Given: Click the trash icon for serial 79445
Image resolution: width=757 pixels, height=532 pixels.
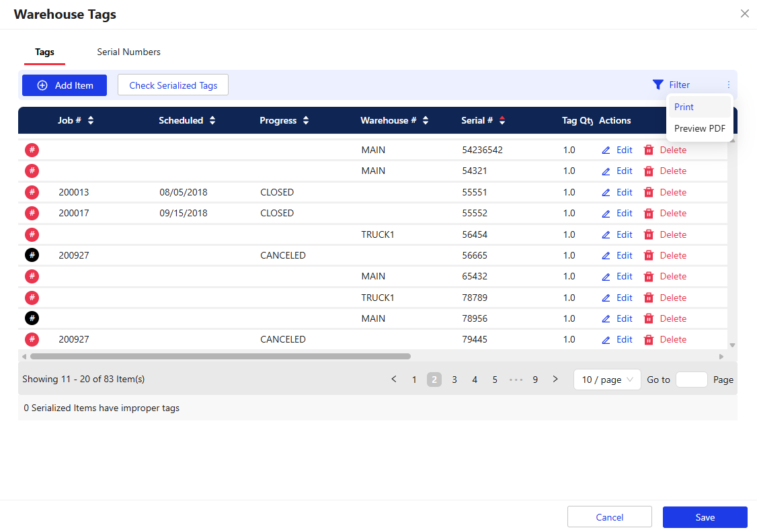Looking at the screenshot, I should (x=649, y=339).
